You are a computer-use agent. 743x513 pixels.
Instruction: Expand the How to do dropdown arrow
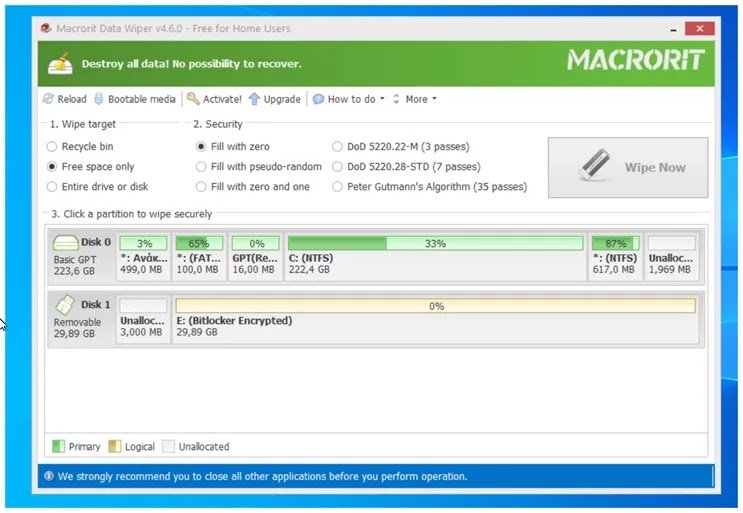[x=382, y=99]
